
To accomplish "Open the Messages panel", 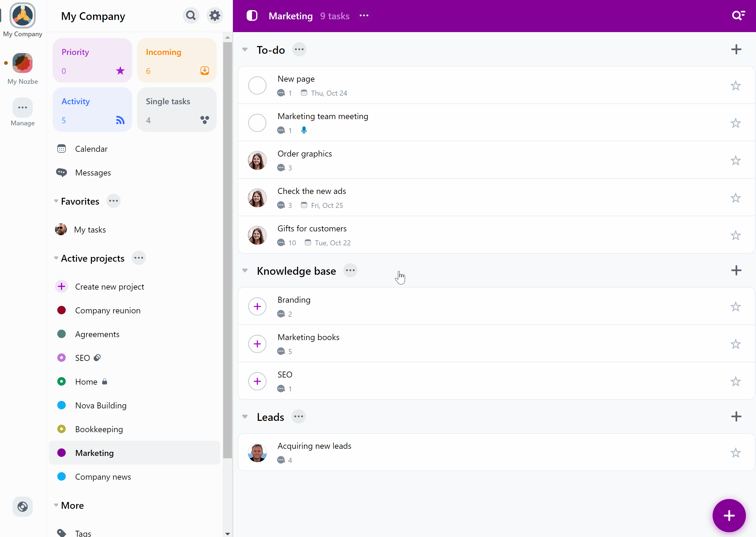I will pyautogui.click(x=94, y=172).
